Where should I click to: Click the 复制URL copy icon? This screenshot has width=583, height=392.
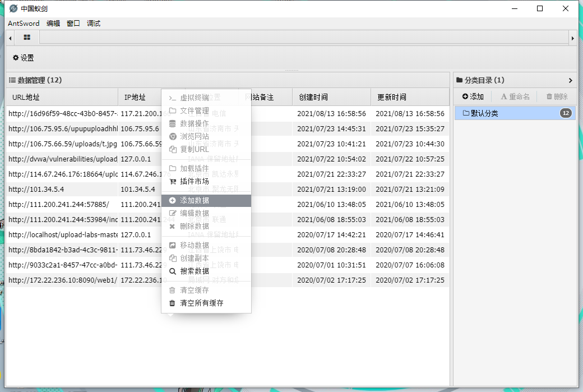[173, 149]
